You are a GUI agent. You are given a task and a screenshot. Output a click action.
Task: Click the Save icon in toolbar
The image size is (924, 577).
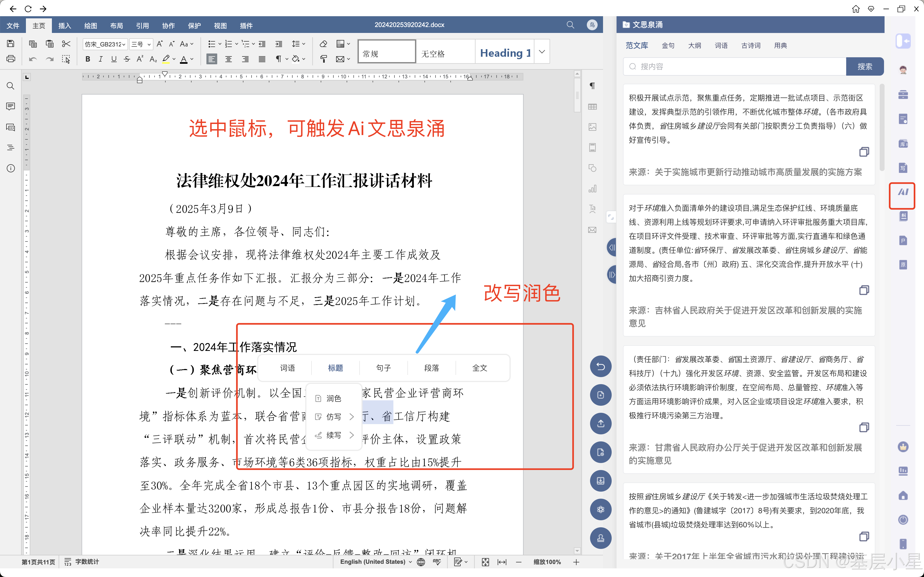point(11,43)
